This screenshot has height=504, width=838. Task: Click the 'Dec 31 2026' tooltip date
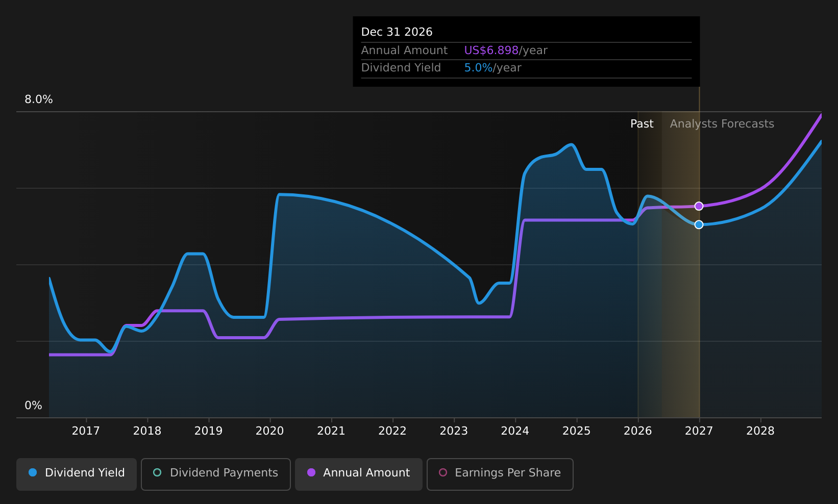[397, 32]
